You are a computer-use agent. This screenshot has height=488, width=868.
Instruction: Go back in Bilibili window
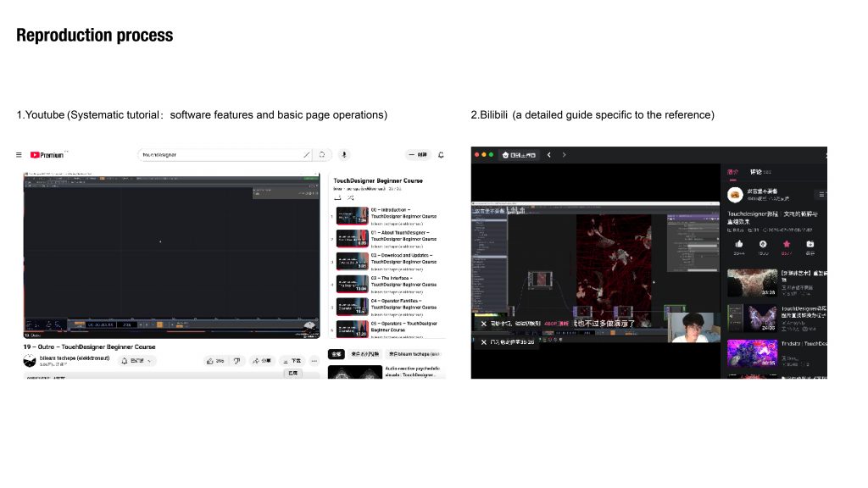549,155
